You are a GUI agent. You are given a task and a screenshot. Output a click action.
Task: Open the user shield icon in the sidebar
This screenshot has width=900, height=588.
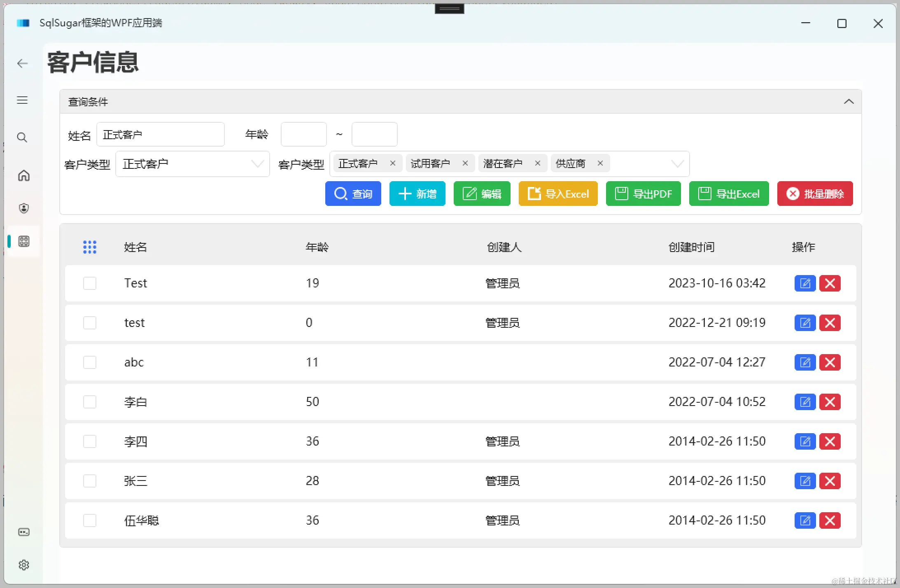pos(24,208)
